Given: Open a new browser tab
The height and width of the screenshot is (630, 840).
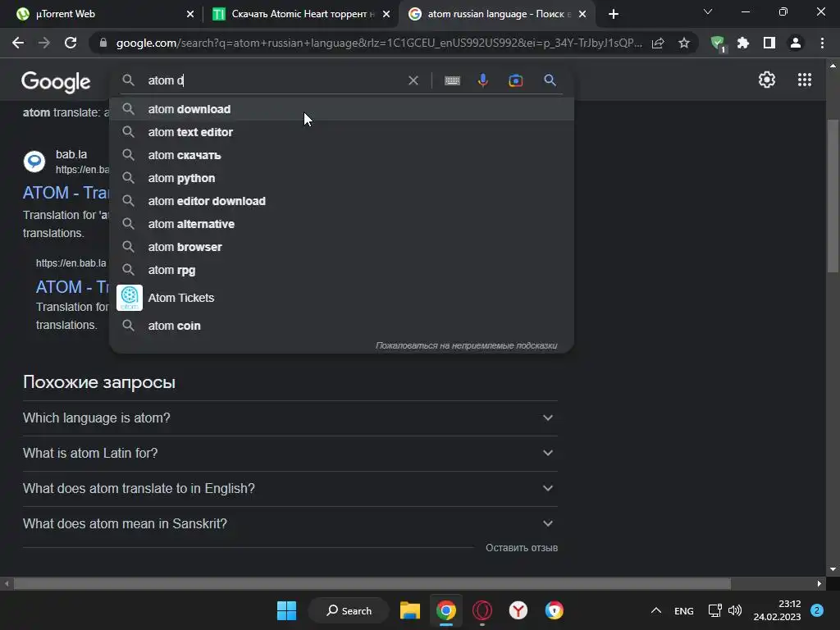Looking at the screenshot, I should 614,14.
